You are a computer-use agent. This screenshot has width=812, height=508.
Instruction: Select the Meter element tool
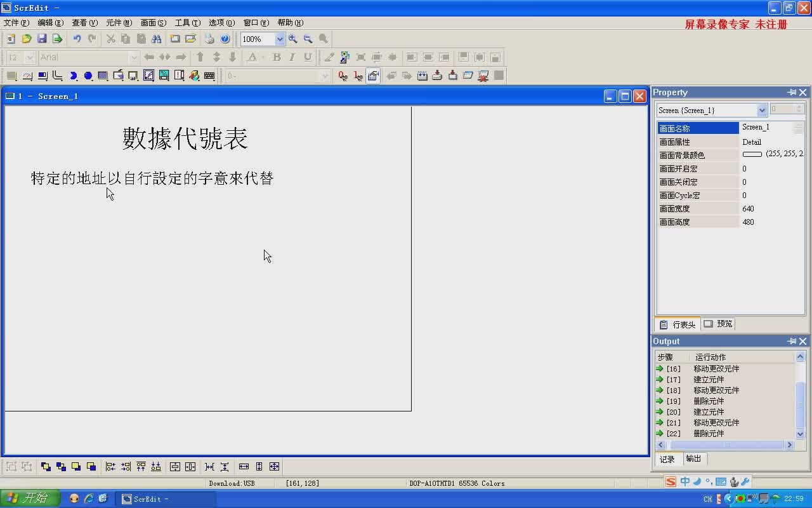point(27,76)
